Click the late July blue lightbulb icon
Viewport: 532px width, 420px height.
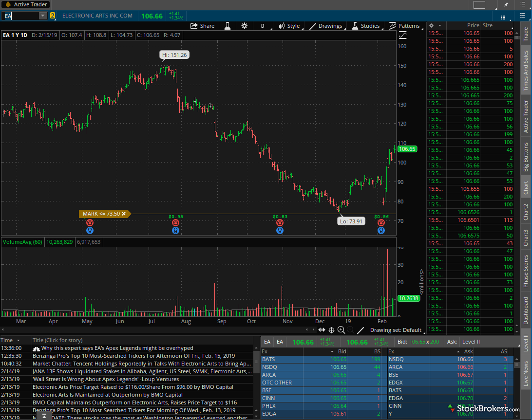point(175,231)
